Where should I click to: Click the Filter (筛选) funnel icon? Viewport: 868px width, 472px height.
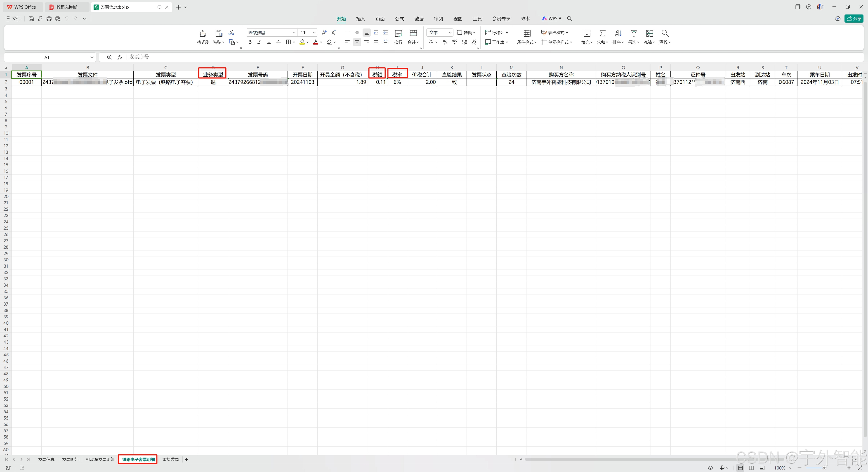click(x=633, y=33)
